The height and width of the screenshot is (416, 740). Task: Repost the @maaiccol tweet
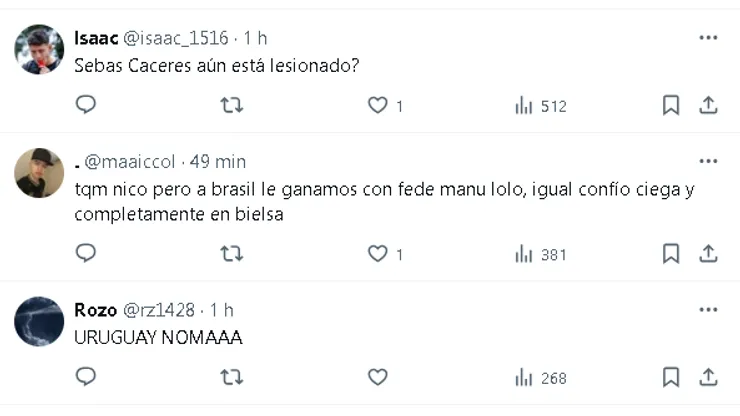(x=231, y=254)
